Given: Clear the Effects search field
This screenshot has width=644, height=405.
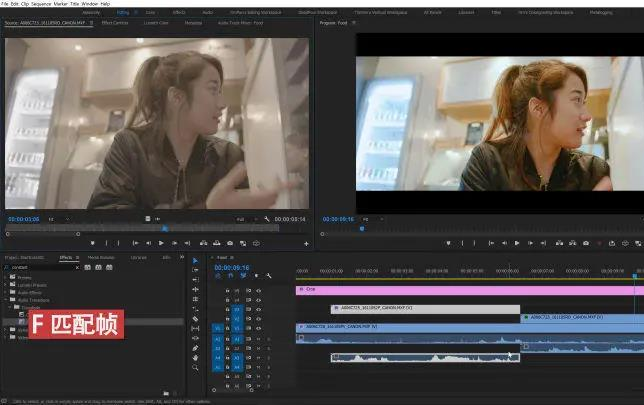Looking at the screenshot, I should tap(77, 267).
